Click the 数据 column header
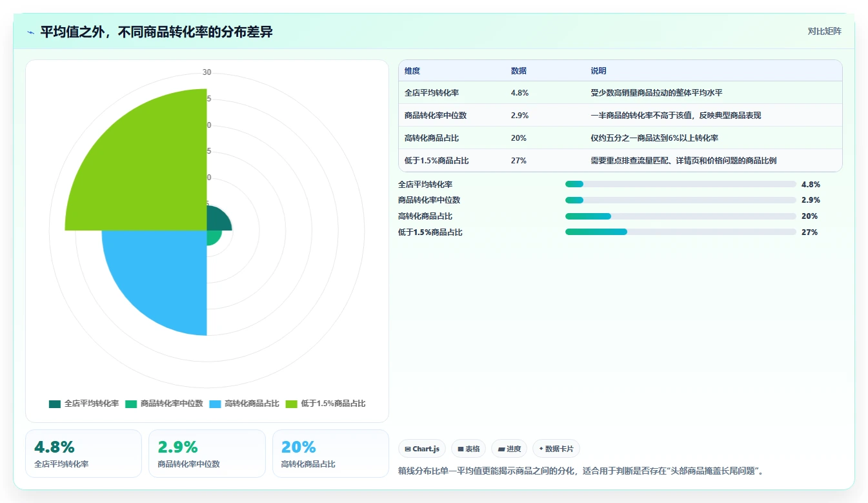 click(x=519, y=71)
